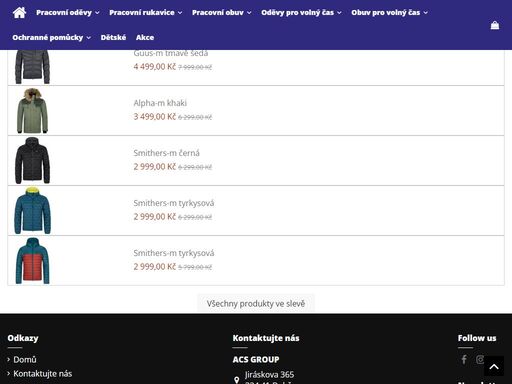This screenshot has width=512, height=384.
Task: Follow Kontaktujte nás footer link
Action: (43, 374)
